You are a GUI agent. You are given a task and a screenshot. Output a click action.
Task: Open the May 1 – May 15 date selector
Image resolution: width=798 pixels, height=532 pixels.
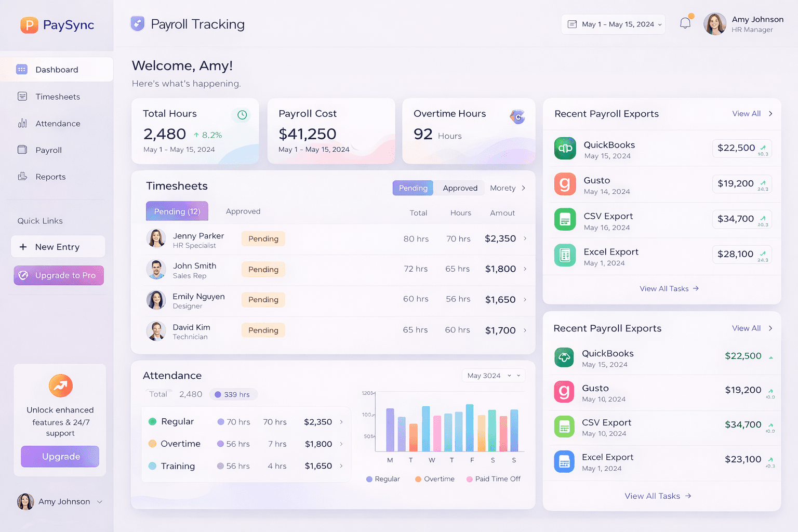[613, 24]
